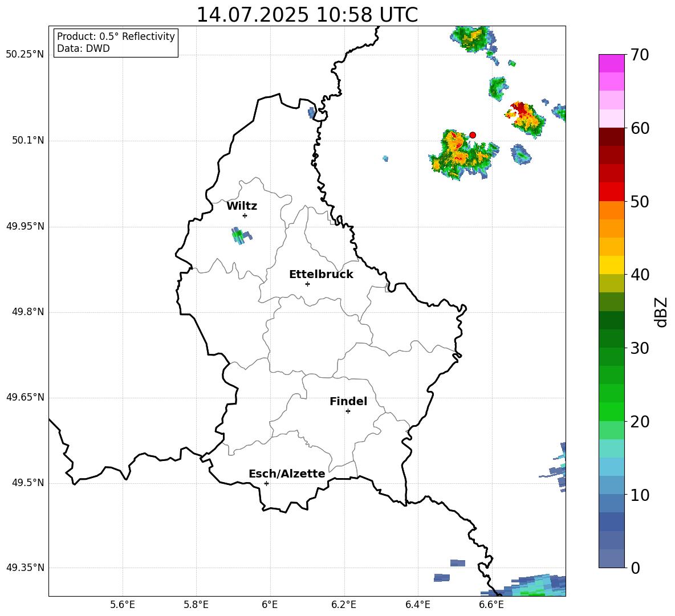Click the bright yellow colorbar segment above 40
Image resolution: width=675 pixels, height=616 pixels.
coord(611,265)
